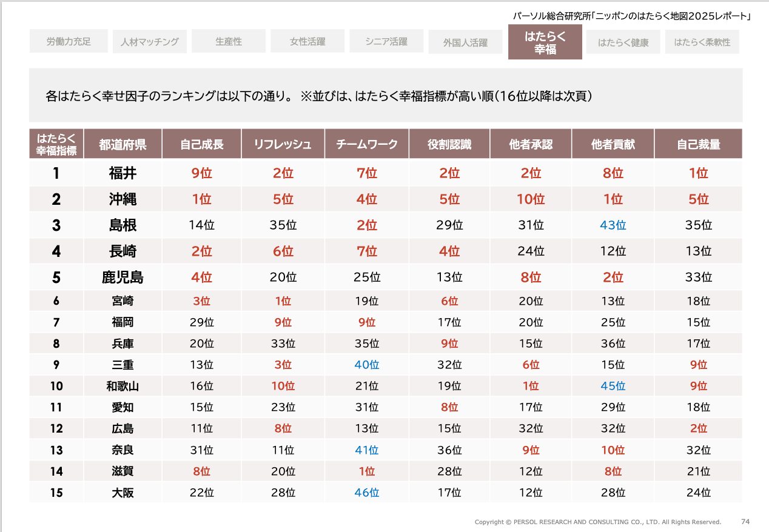Click the 他者承認 column header
Screen dimensions: 769x532
point(531,144)
